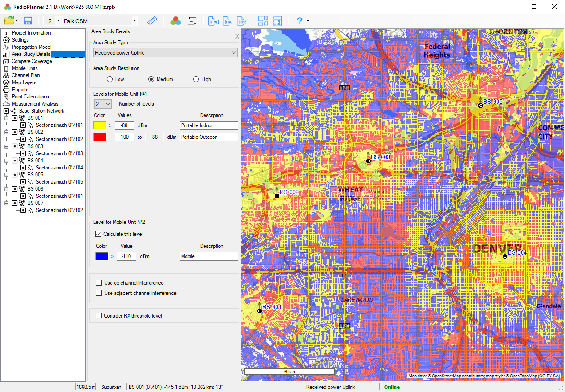Open Propagation Model in the sidebar

pyautogui.click(x=32, y=47)
